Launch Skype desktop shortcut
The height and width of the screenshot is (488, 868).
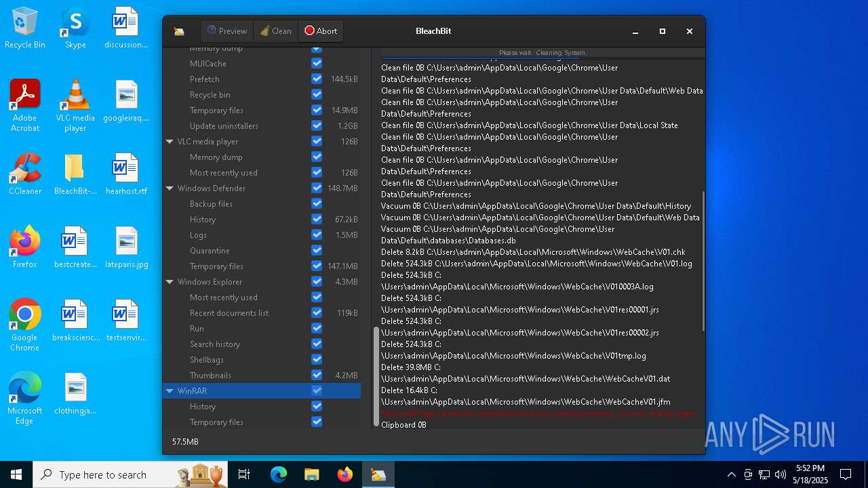coord(75,28)
